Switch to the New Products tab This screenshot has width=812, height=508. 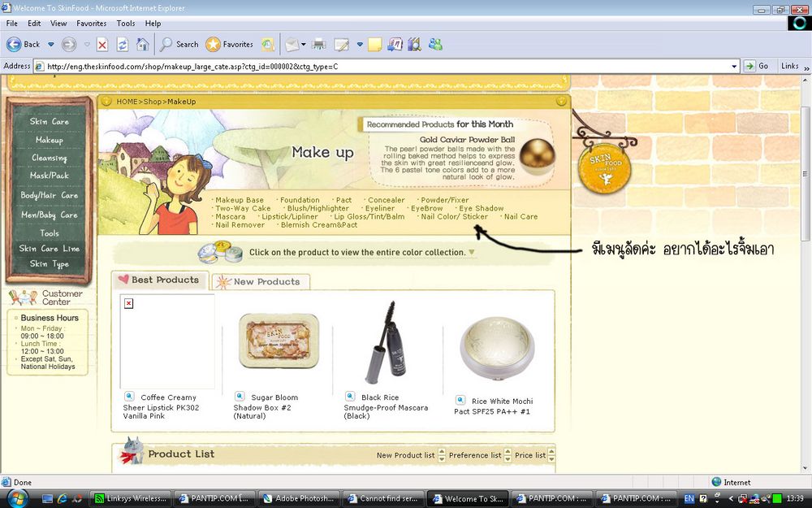tap(261, 281)
